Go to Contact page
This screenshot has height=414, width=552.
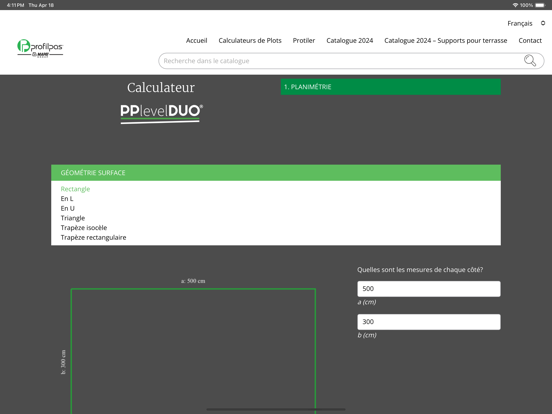pos(530,40)
